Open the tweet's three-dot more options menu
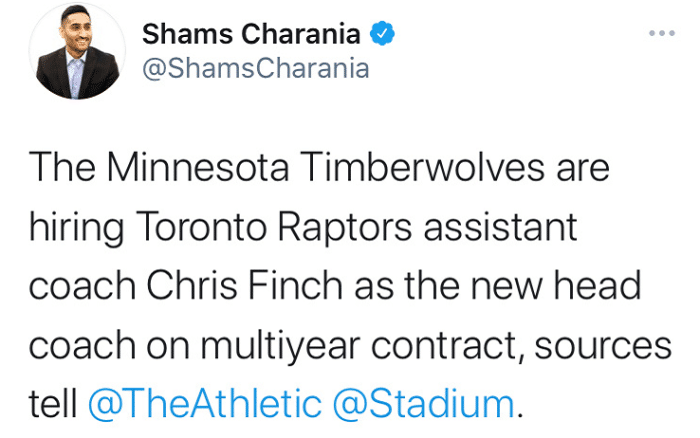This screenshot has height=438, width=700. pyautogui.click(x=661, y=32)
